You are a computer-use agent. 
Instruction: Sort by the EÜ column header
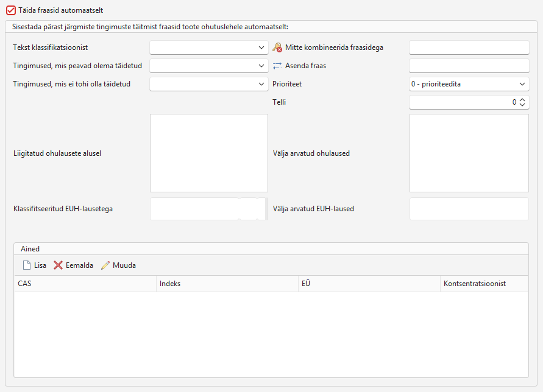pos(369,284)
